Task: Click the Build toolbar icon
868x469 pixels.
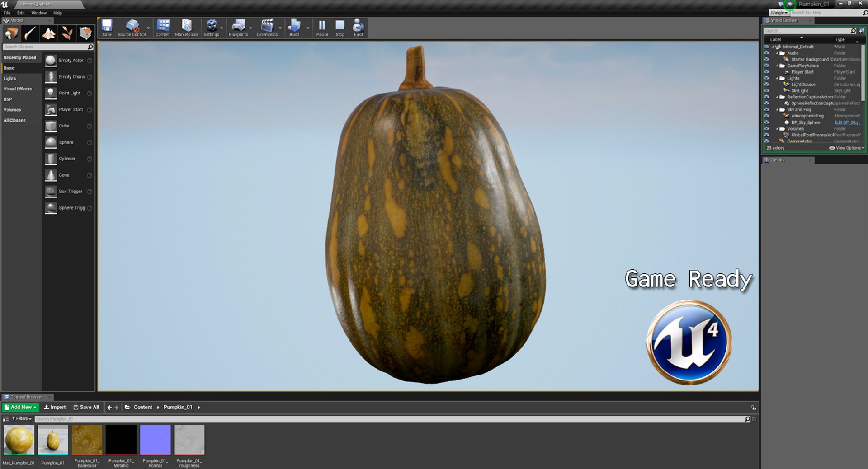Action: (x=294, y=28)
